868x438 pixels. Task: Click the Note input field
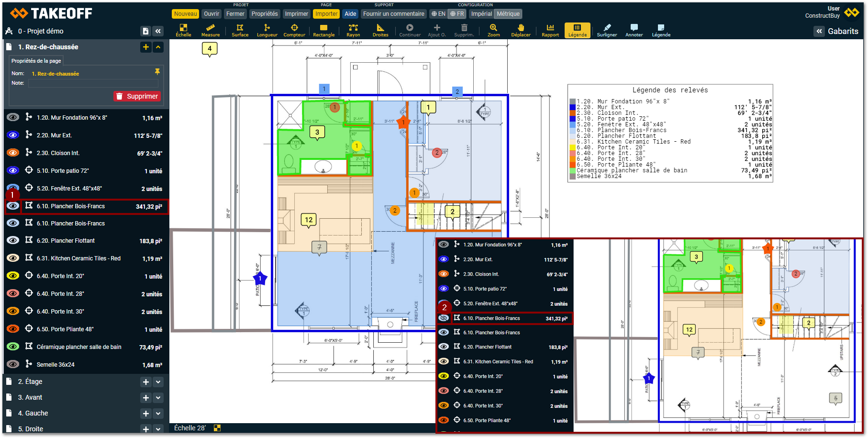point(94,83)
